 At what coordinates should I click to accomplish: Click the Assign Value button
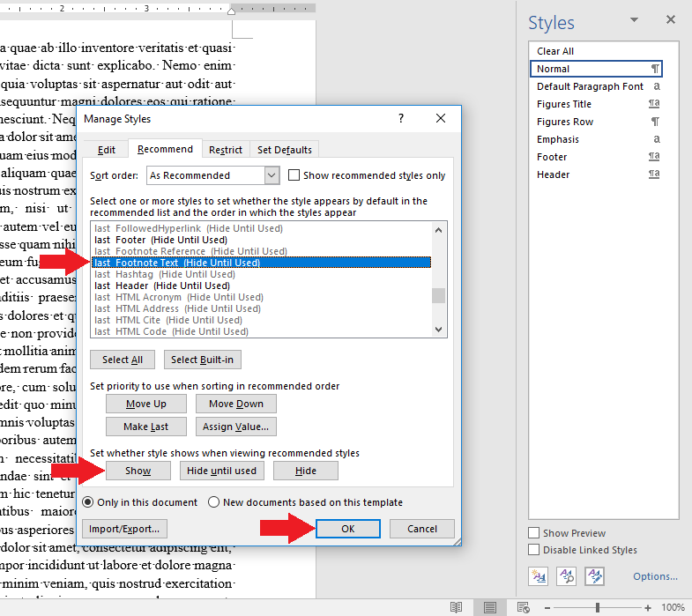click(x=236, y=427)
